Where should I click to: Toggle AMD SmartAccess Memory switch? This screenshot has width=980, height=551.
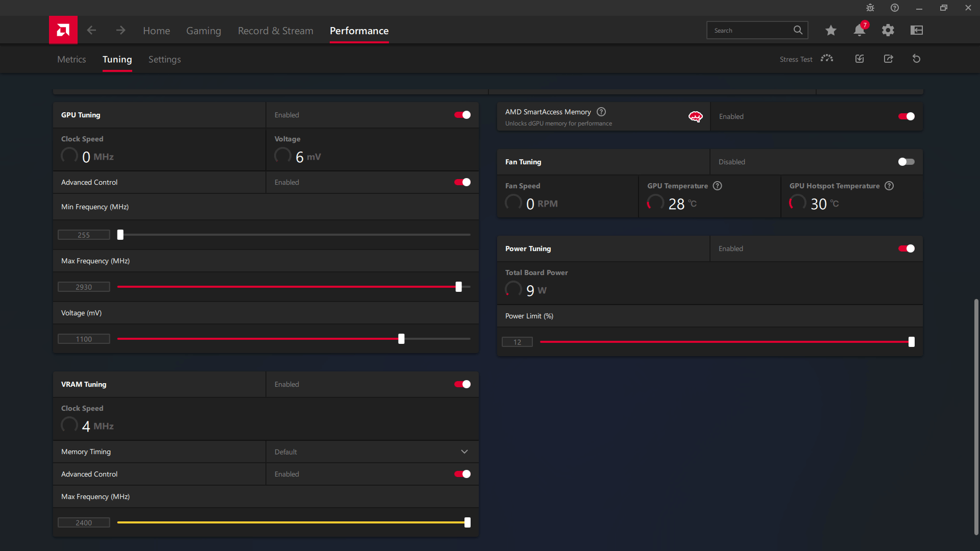906,116
